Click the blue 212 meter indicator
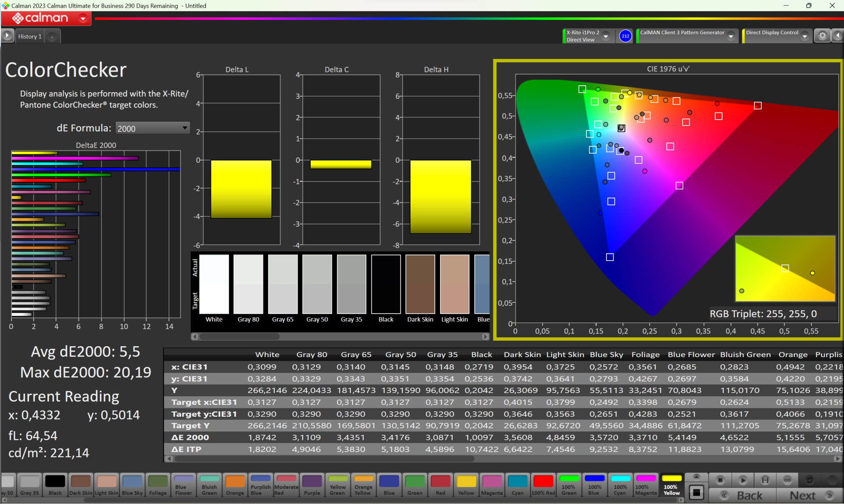This screenshot has height=504, width=844. 625,36
